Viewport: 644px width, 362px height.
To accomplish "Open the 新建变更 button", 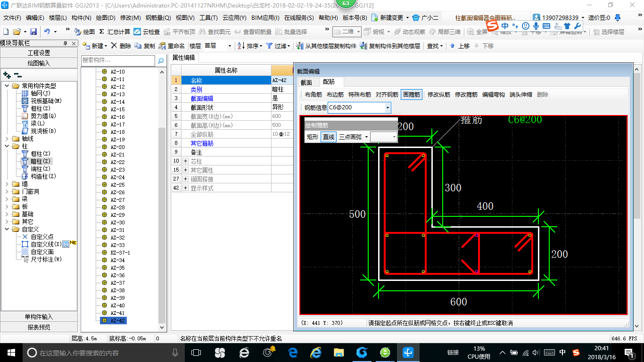I will click(x=390, y=17).
